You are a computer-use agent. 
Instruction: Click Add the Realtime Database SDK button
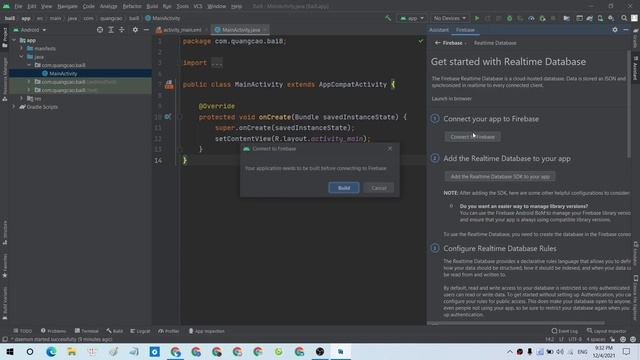point(500,177)
